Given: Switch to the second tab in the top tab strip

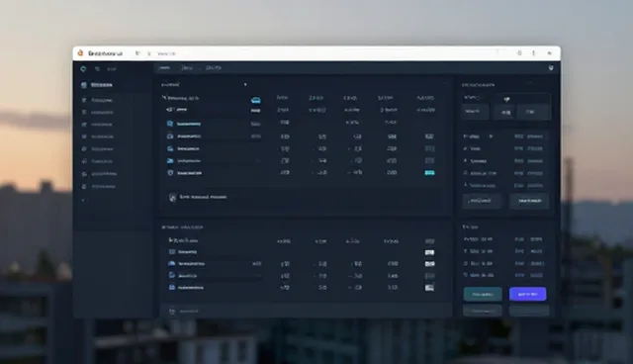Looking at the screenshot, I should [187, 68].
